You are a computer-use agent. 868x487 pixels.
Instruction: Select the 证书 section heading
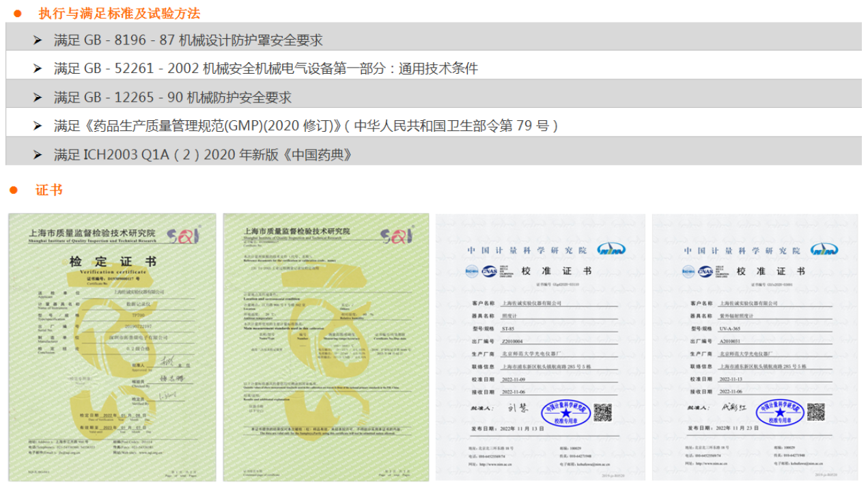click(49, 190)
